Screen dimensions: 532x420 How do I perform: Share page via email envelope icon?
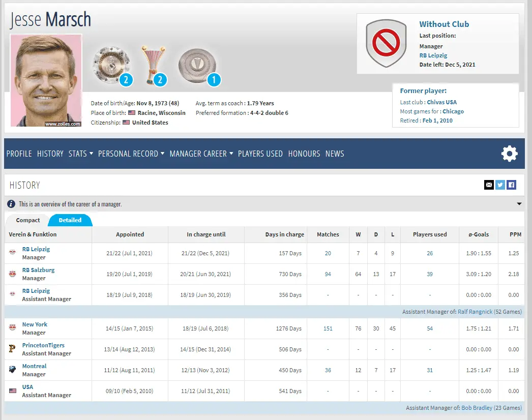coord(489,185)
